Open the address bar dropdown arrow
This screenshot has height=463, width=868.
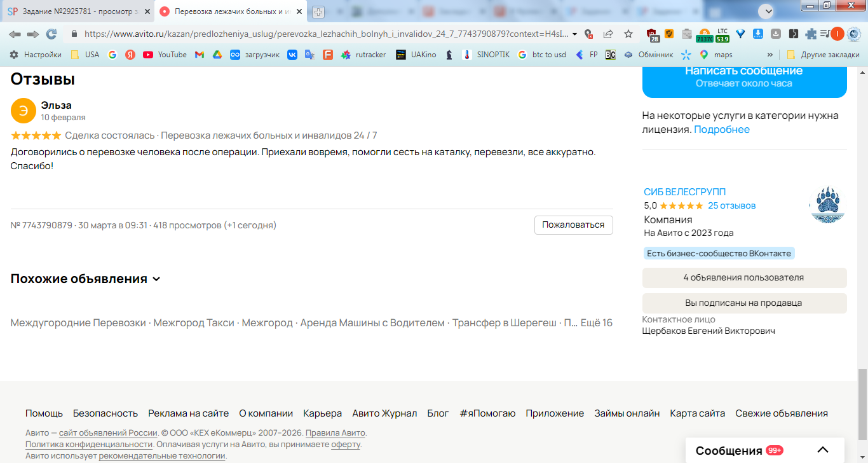click(575, 34)
